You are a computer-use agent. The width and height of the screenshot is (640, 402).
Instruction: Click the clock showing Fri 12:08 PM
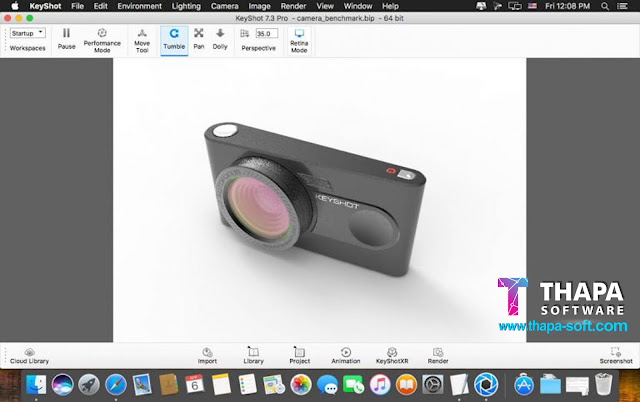[567, 6]
